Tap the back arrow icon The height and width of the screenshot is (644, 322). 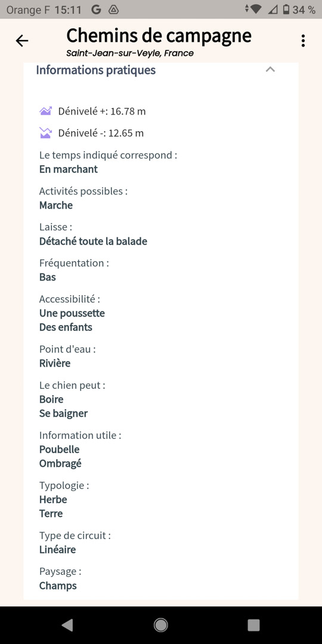coord(22,41)
